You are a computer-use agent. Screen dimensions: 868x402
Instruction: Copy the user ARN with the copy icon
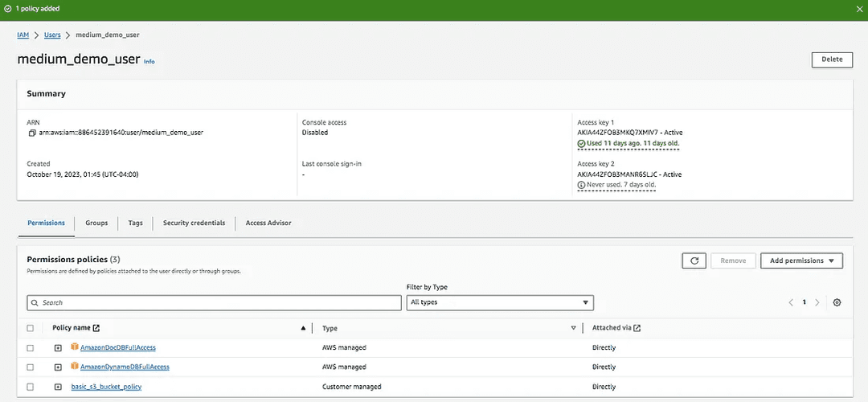pos(31,133)
